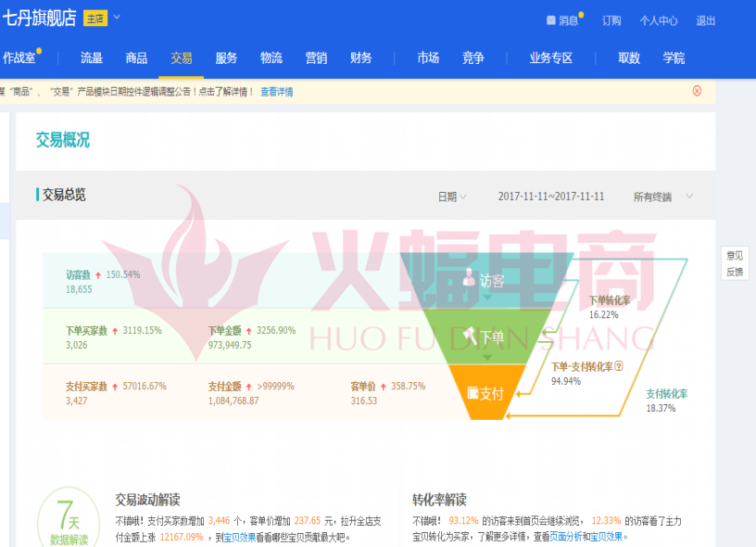This screenshot has height=547, width=756.
Task: Switch to the 物流 tab
Action: point(271,57)
